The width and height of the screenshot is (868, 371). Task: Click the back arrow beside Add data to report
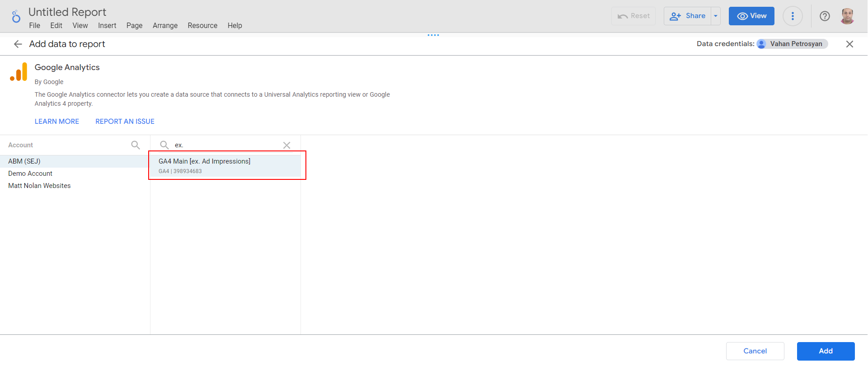(x=18, y=44)
